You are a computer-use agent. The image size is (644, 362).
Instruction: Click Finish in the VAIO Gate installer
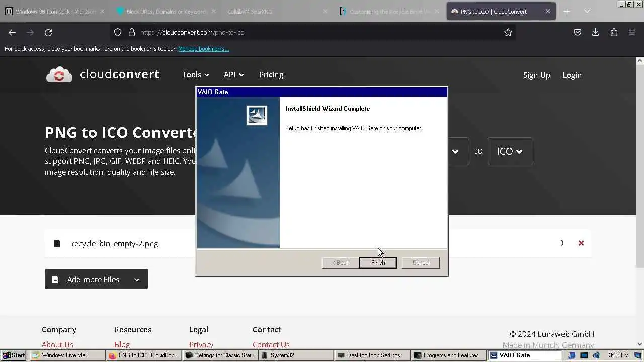click(x=378, y=263)
